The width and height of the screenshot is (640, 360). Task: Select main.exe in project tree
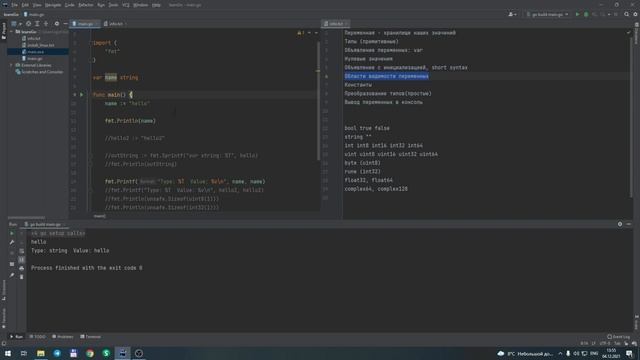point(36,52)
